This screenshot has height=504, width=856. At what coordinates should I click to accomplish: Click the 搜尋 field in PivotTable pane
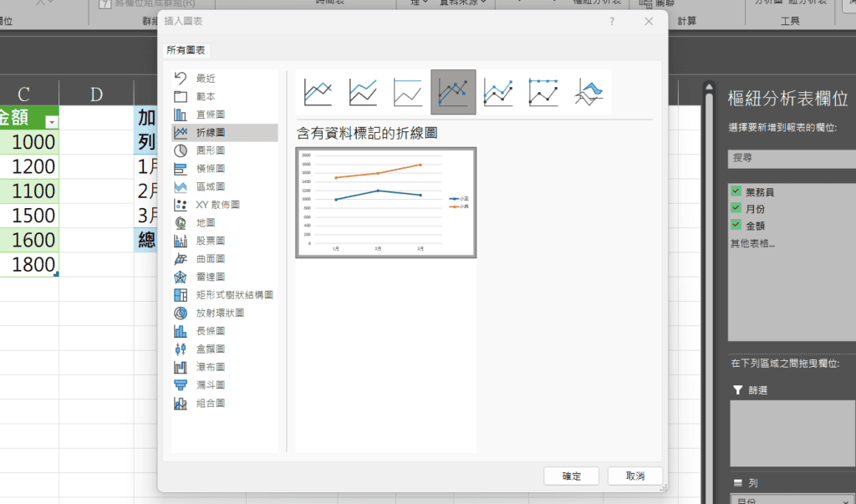[790, 158]
